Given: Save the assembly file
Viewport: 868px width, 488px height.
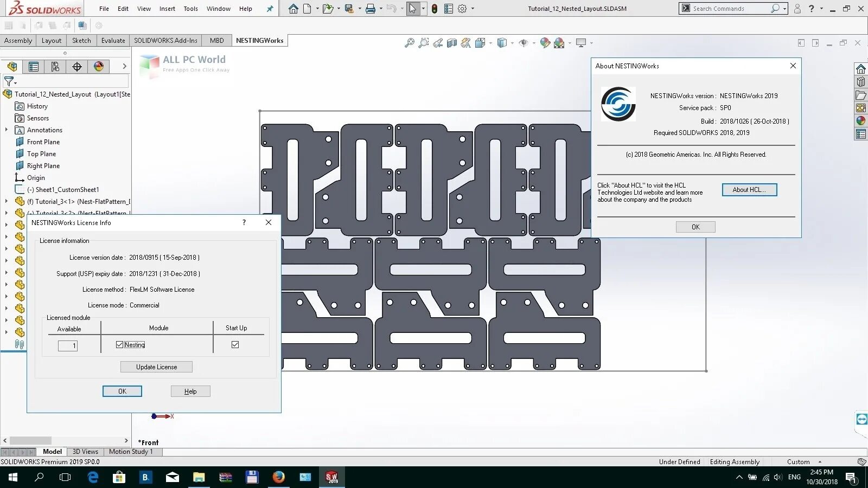Looking at the screenshot, I should point(349,9).
